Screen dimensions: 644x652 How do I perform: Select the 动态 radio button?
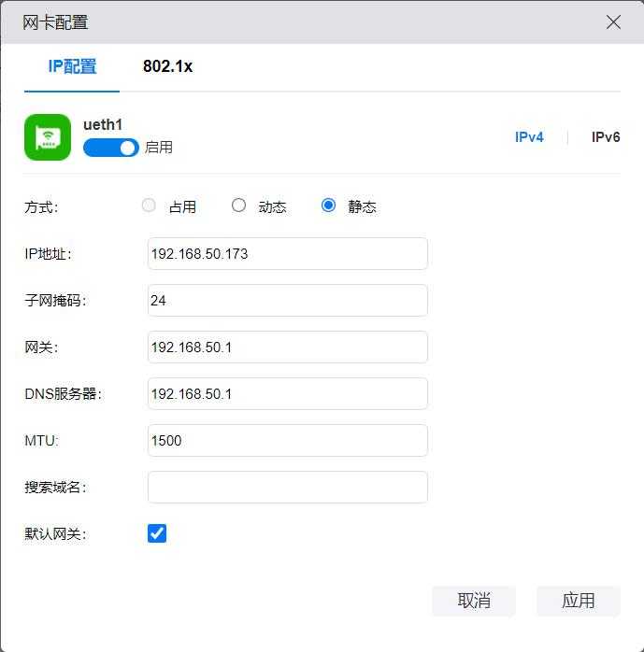click(239, 206)
